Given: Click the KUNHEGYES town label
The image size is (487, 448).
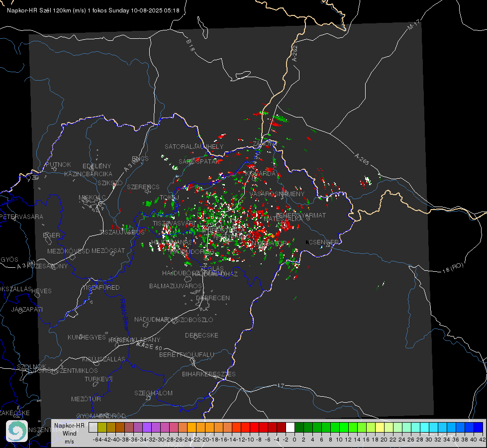Looking at the screenshot, I should (87, 337).
